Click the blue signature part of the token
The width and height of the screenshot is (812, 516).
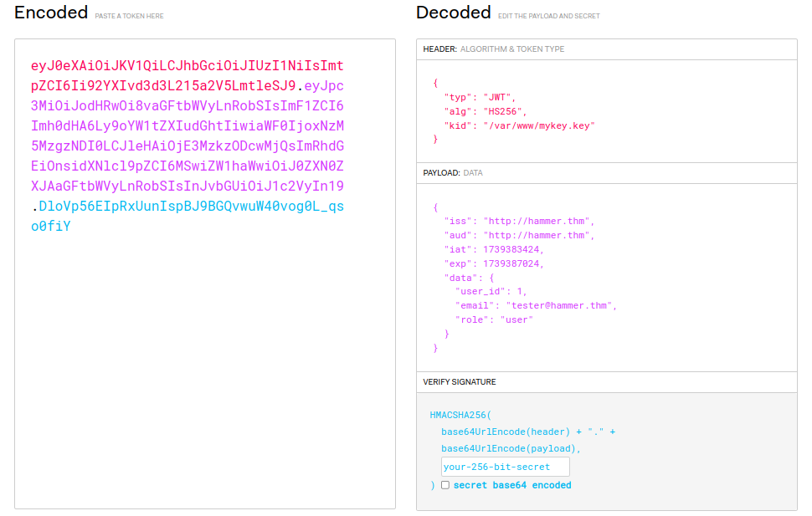[187, 216]
